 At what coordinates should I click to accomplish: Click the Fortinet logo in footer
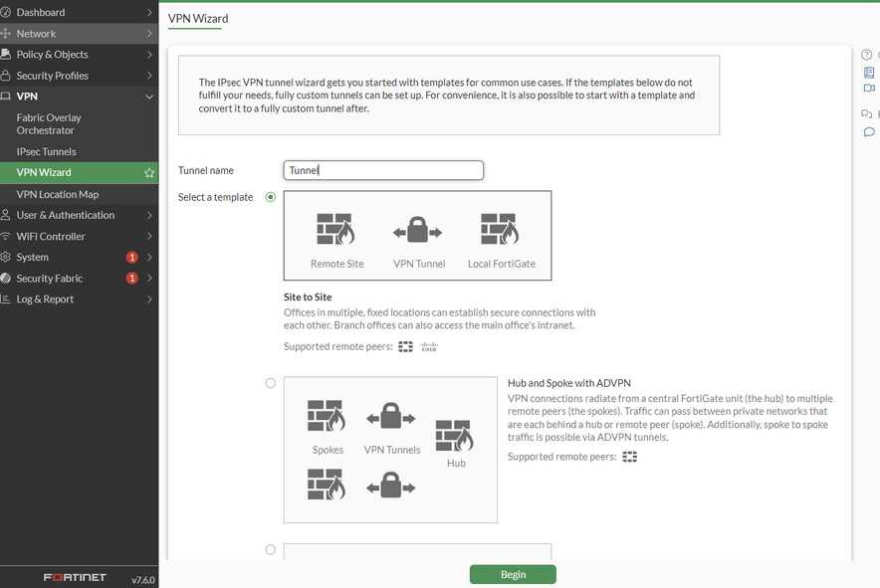coord(75,577)
